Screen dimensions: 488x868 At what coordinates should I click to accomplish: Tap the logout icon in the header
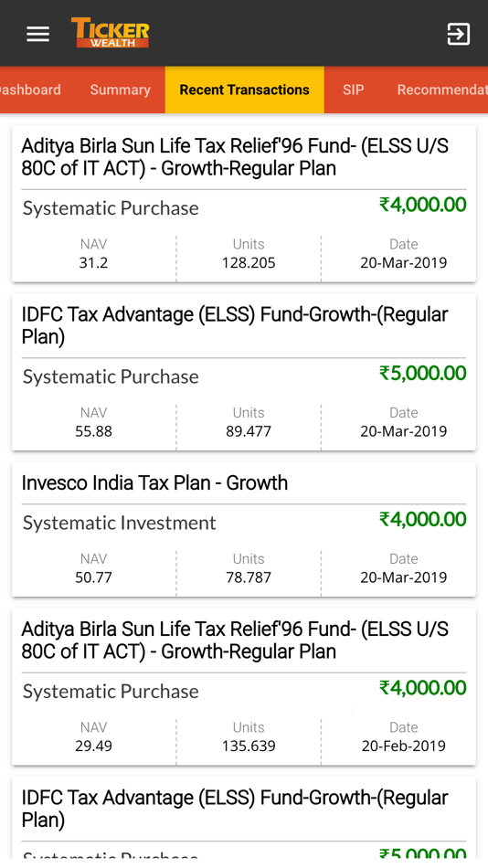(x=458, y=35)
